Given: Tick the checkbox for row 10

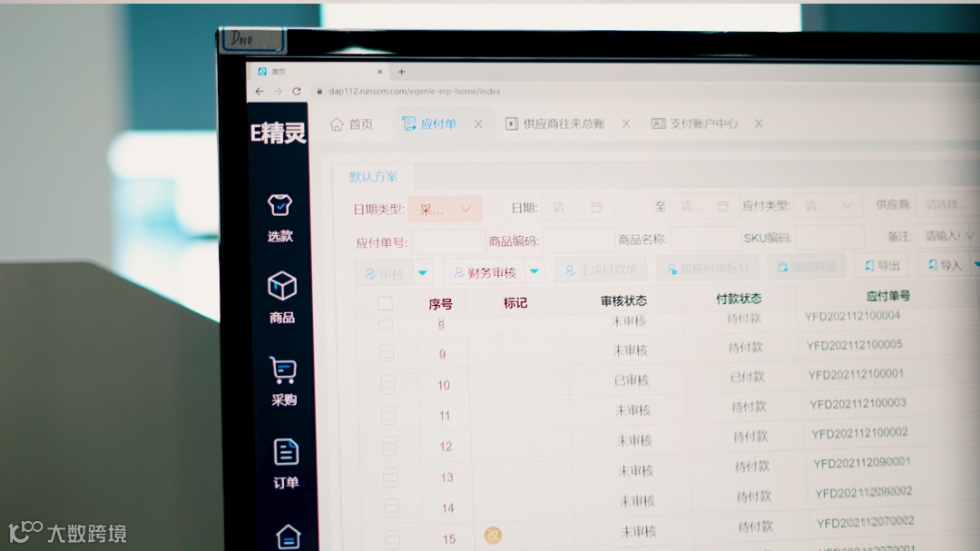Looking at the screenshot, I should [387, 384].
